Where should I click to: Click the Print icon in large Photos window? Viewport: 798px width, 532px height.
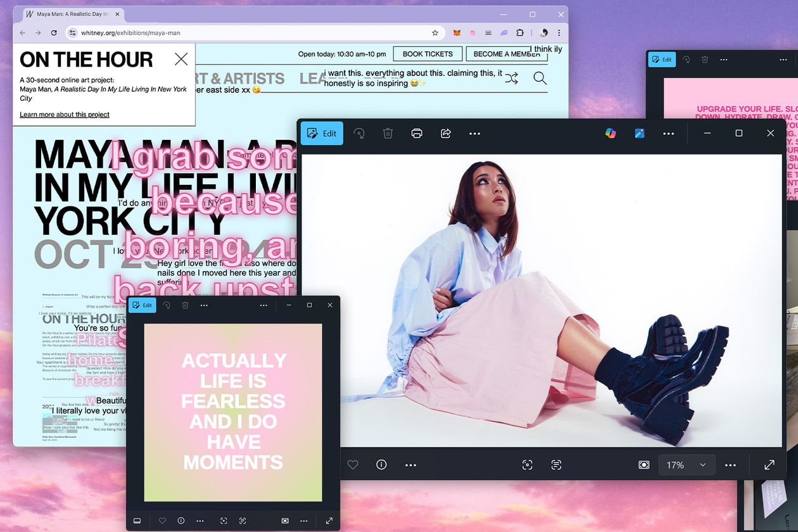[417, 134]
